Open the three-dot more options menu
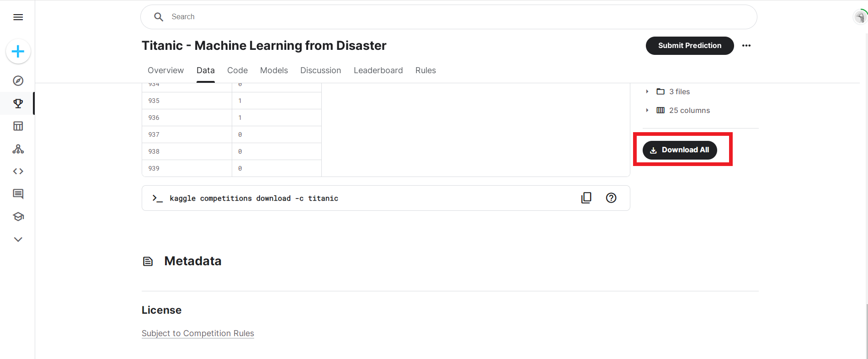This screenshot has width=868, height=359. (x=746, y=46)
